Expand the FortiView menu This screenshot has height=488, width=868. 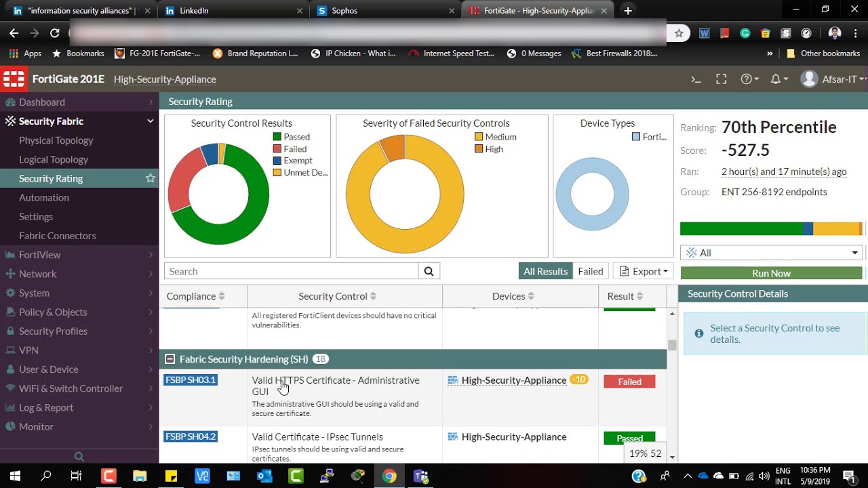click(x=79, y=255)
